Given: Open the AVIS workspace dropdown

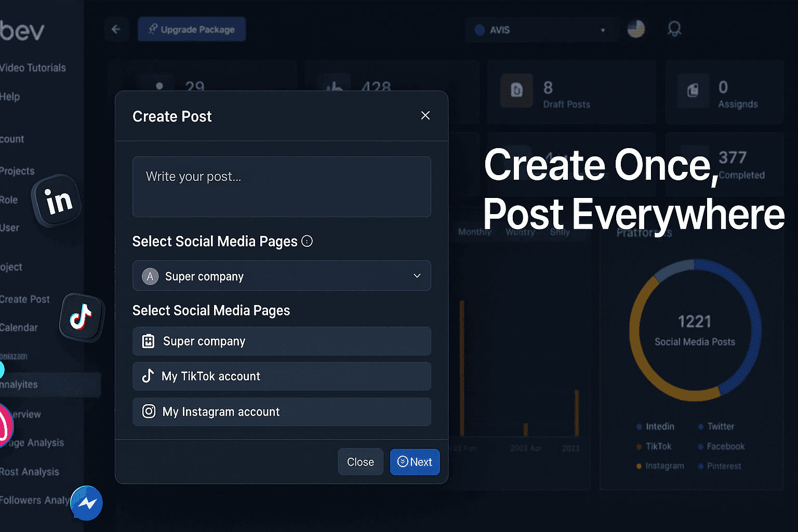Looking at the screenshot, I should pos(540,30).
